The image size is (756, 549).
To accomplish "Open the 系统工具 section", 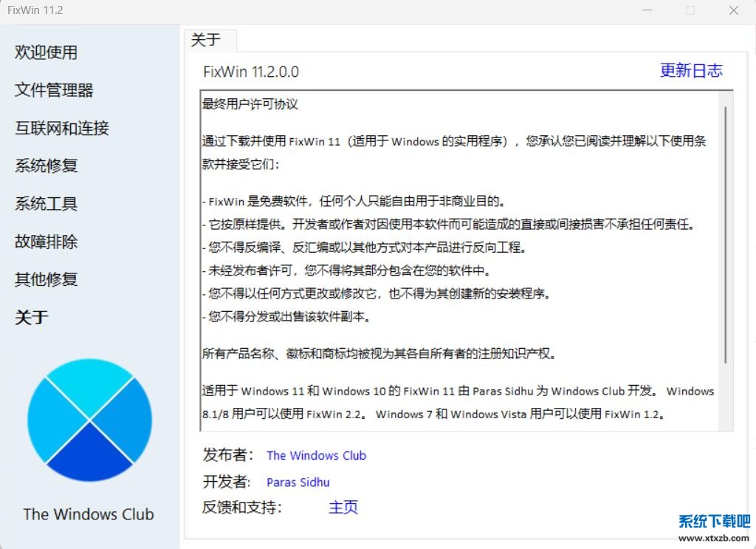I will [46, 203].
